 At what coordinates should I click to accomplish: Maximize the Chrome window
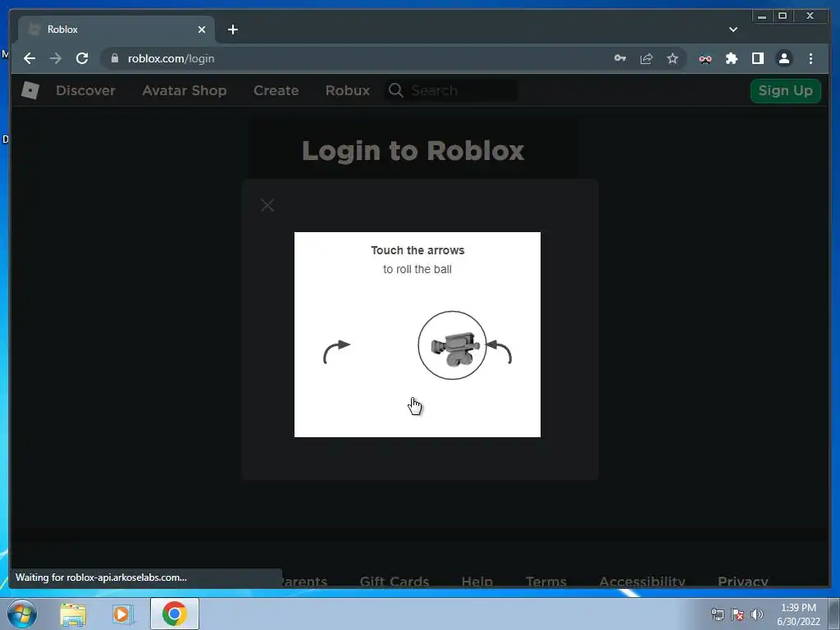(x=783, y=16)
